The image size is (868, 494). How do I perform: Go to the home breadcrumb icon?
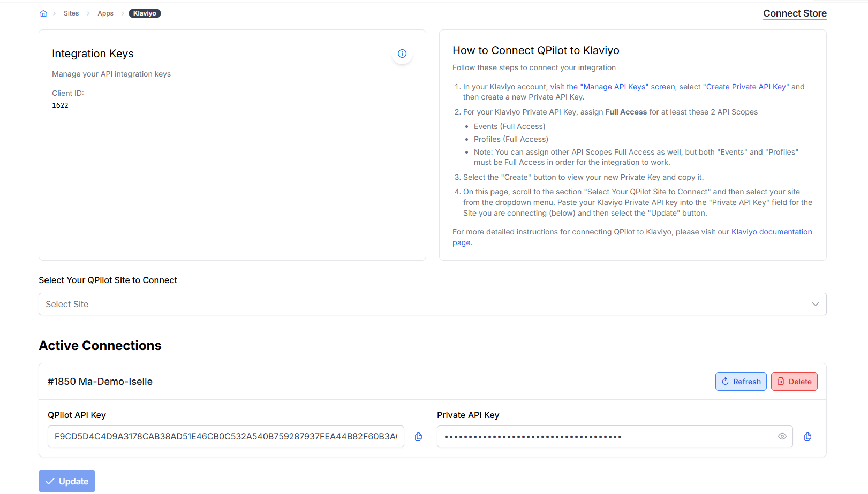43,13
